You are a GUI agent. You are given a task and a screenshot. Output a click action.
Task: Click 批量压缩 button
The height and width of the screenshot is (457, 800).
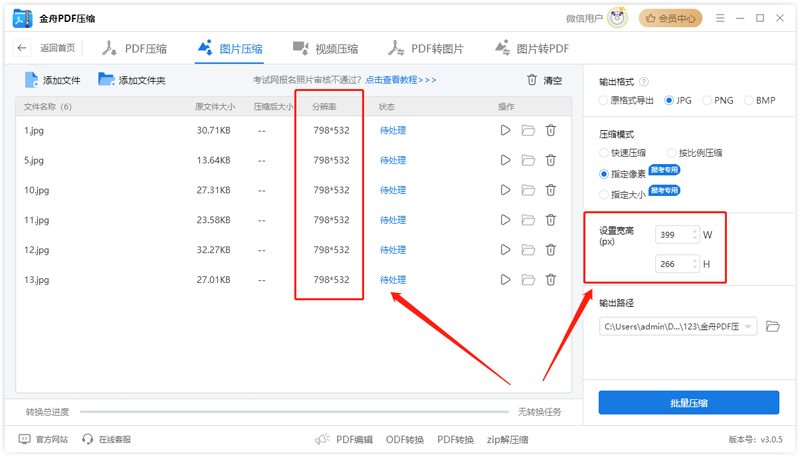point(689,403)
